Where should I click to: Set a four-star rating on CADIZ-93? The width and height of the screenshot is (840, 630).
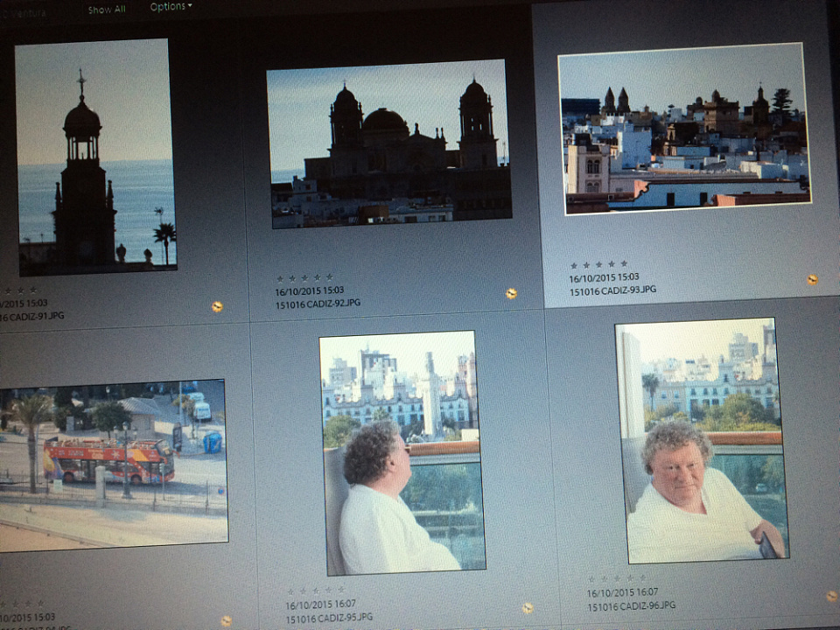point(612,263)
